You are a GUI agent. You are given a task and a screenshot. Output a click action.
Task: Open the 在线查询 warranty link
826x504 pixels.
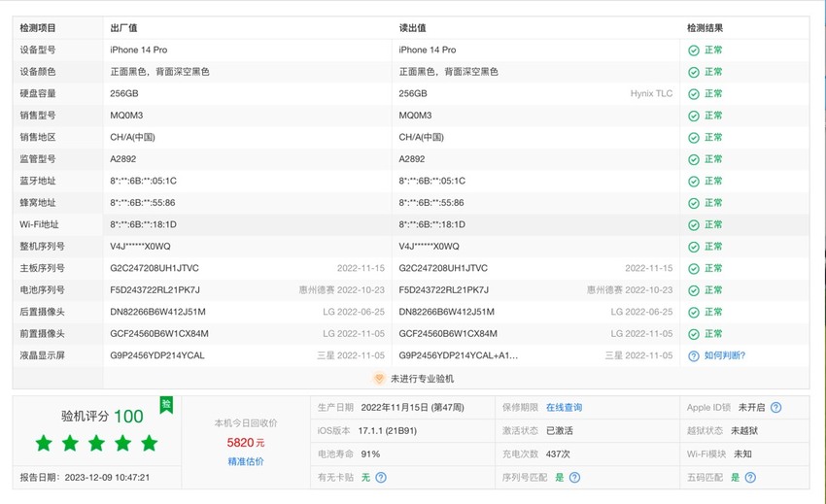click(x=565, y=408)
